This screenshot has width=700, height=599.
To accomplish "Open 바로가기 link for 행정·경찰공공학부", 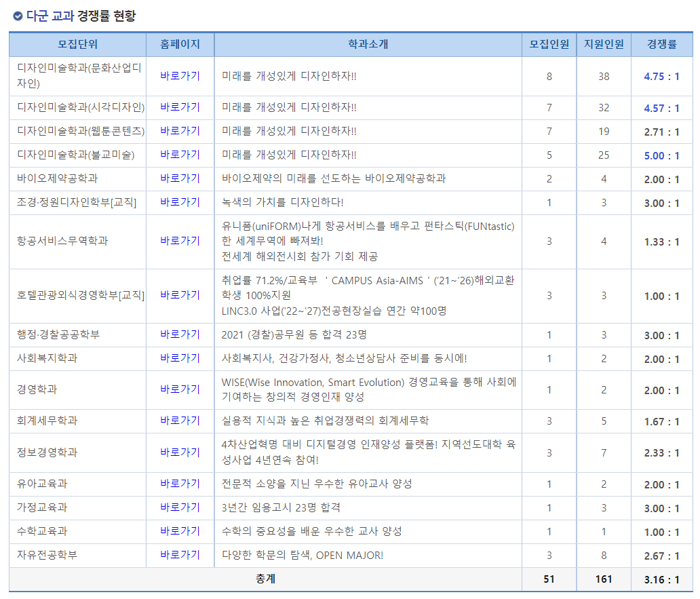I will point(180,334).
